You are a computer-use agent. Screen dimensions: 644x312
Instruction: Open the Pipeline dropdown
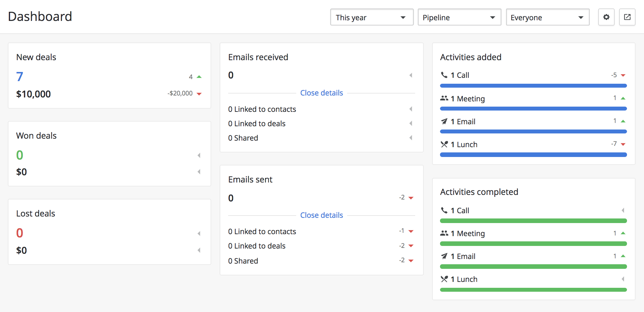point(459,17)
